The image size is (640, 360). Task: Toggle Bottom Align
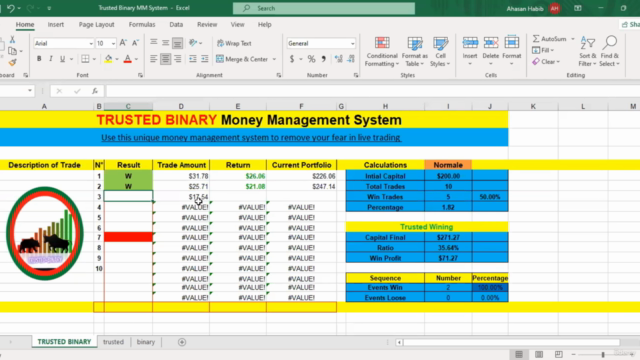[x=178, y=42]
